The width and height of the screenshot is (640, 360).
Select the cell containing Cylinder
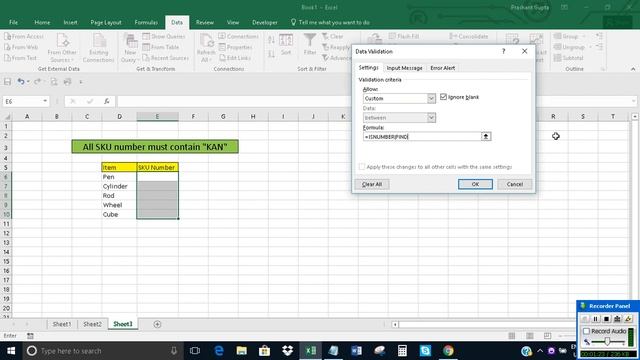click(x=119, y=186)
